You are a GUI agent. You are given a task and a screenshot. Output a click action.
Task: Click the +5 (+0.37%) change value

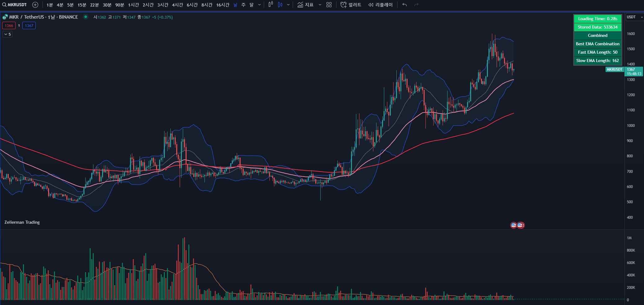point(162,17)
